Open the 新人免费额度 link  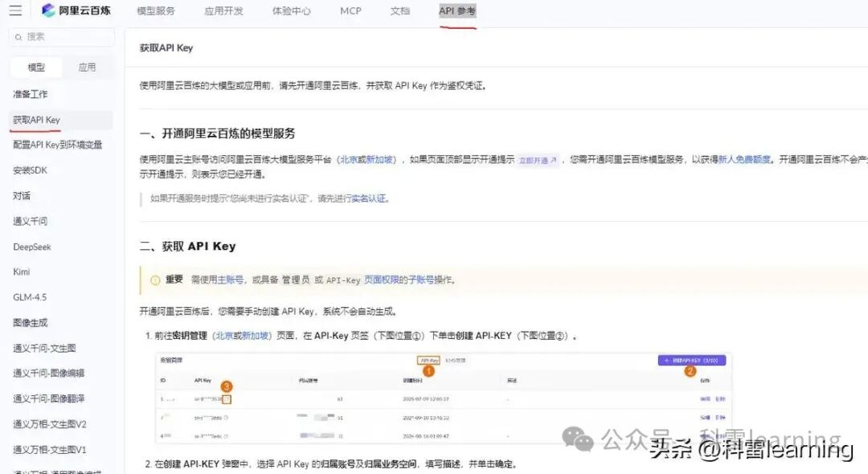[x=744, y=159]
